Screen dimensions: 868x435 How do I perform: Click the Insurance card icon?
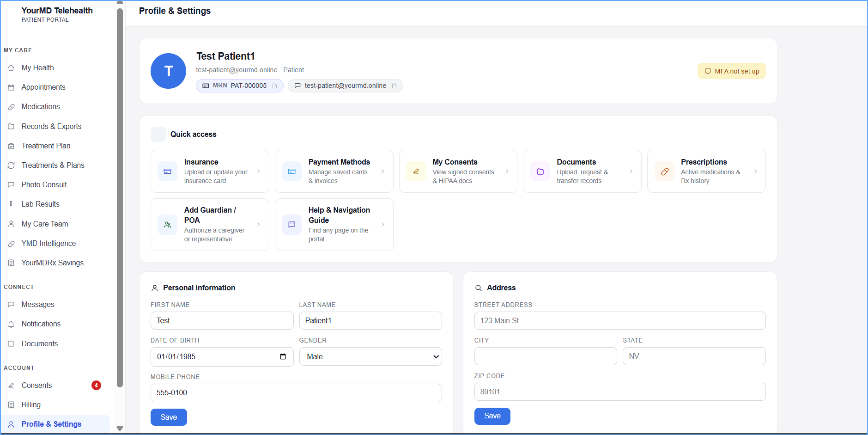168,172
